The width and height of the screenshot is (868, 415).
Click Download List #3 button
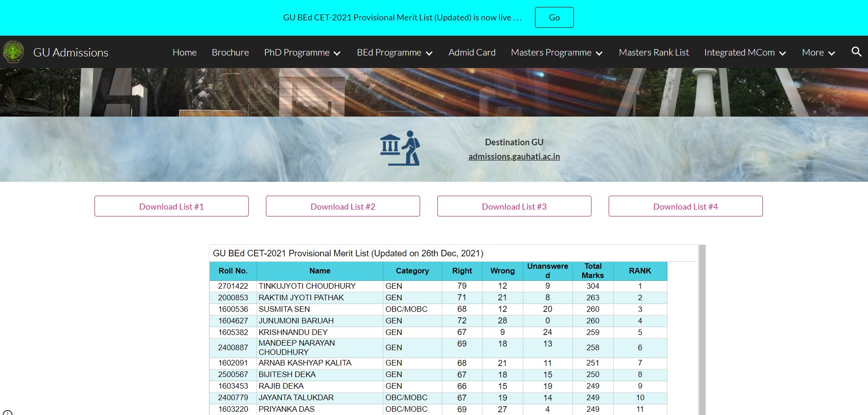[514, 206]
